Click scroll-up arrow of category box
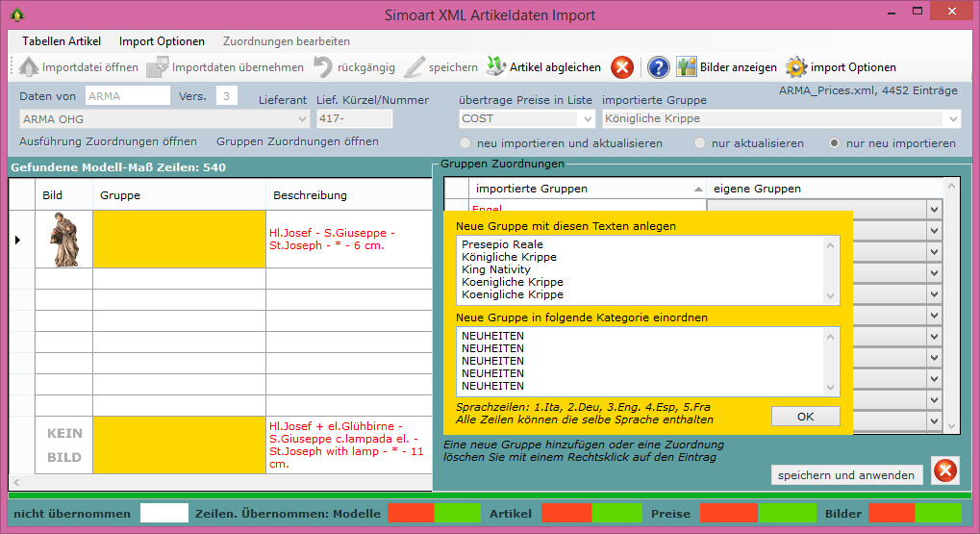Screen dimensions: 980x534 (x=830, y=337)
